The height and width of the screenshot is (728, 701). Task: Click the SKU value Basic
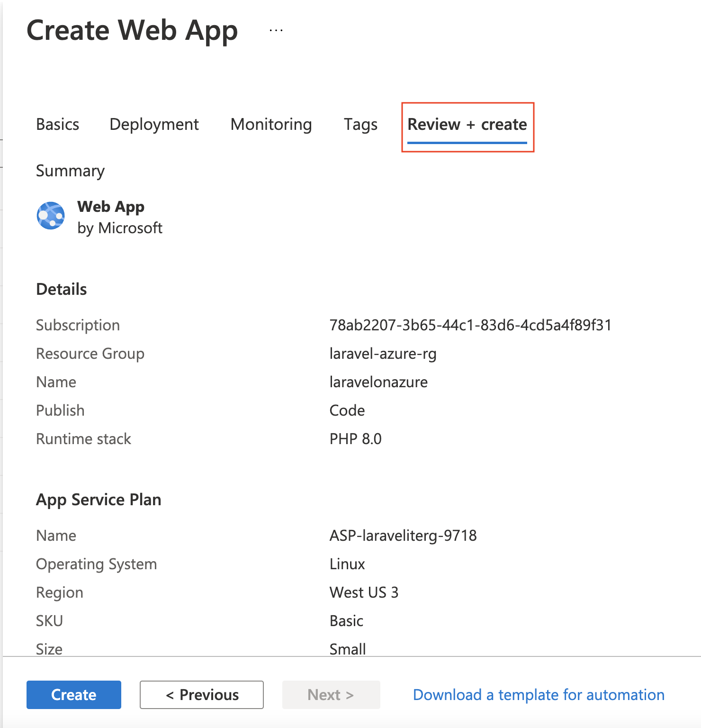[x=346, y=621]
